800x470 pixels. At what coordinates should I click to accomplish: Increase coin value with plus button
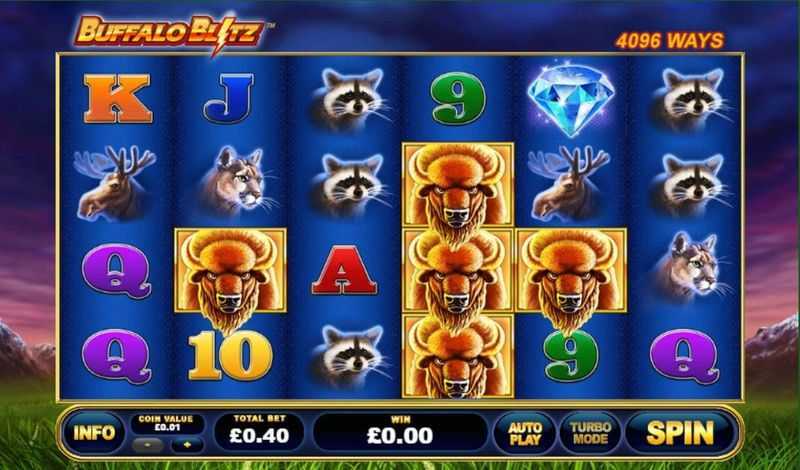point(187,445)
